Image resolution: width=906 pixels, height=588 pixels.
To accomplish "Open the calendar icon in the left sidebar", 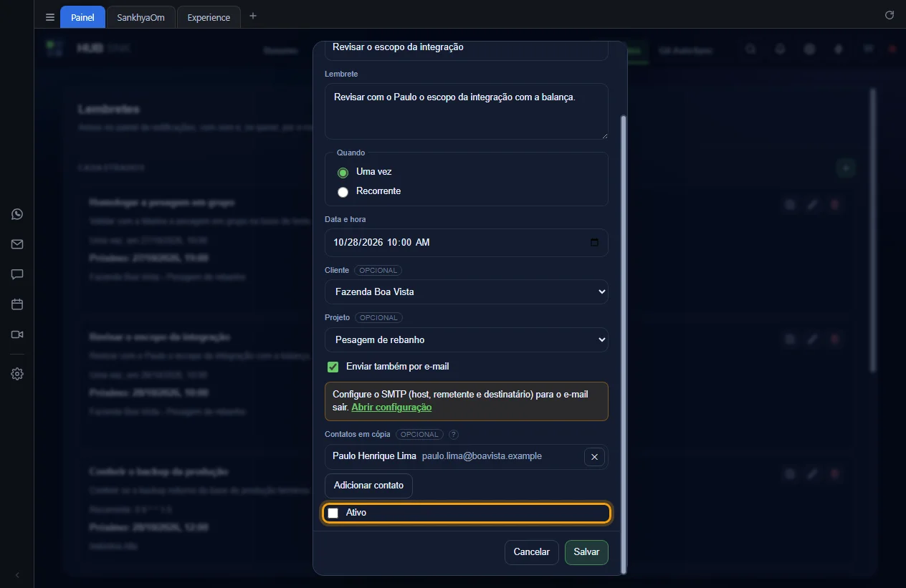I will pos(17,304).
